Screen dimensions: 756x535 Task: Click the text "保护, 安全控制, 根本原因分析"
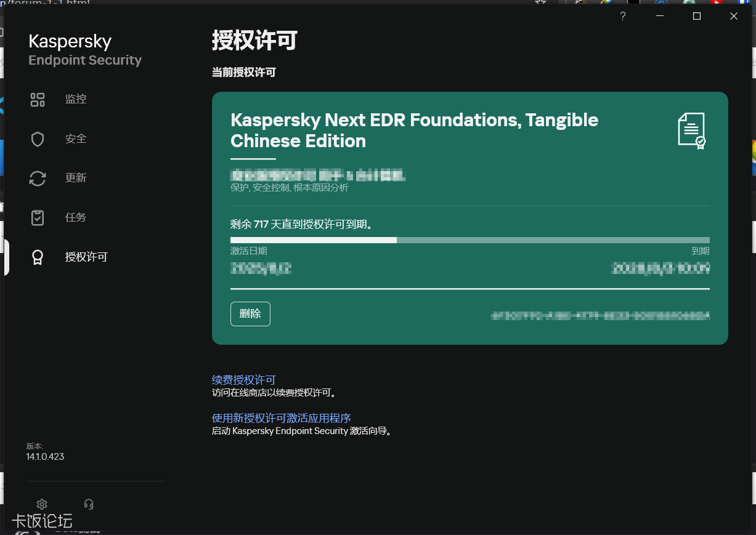pos(290,188)
